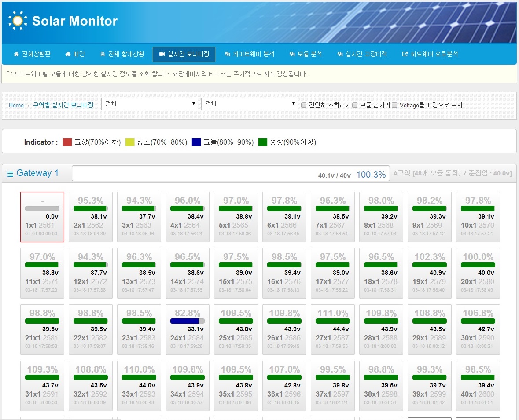Click timestamp 01-01 00:00:00
Viewport: 519px width, 420px height.
coord(41,234)
